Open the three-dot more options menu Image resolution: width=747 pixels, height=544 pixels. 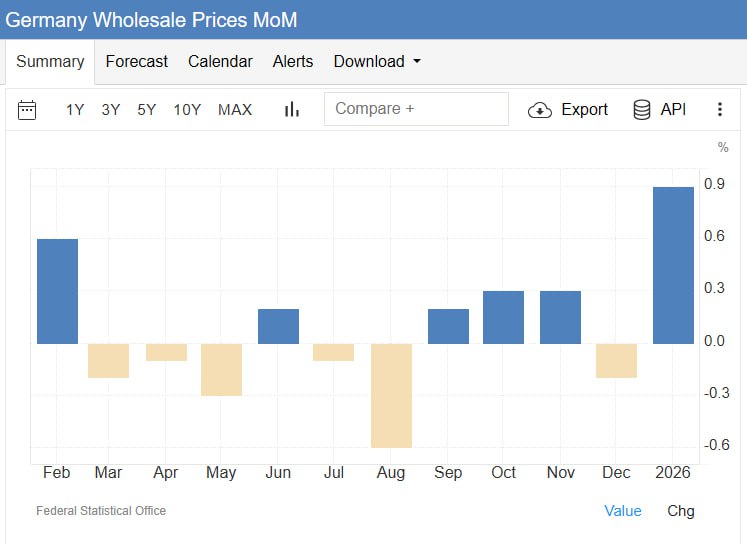pos(720,110)
